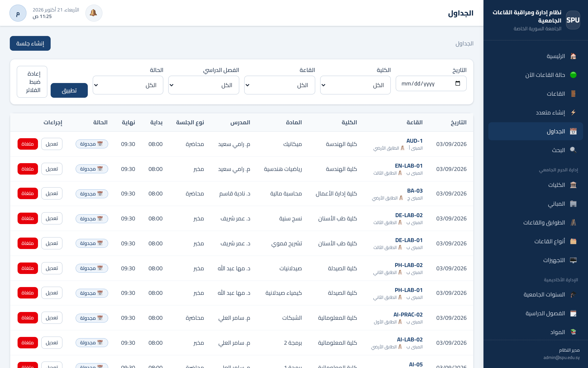Click the ladder icon for الطوابق والقاعات
Screen dimensions: 588x368
click(573, 222)
